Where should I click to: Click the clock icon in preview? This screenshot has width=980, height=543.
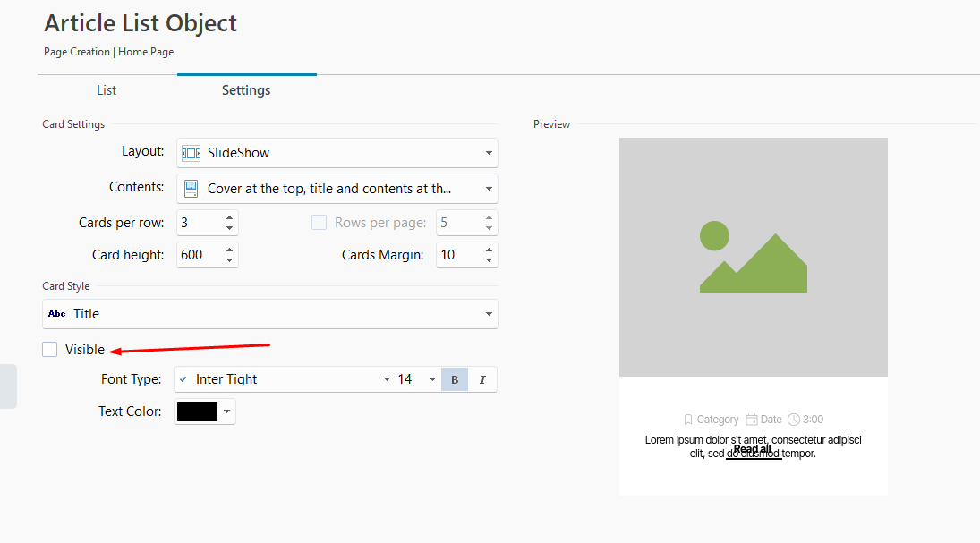click(794, 420)
